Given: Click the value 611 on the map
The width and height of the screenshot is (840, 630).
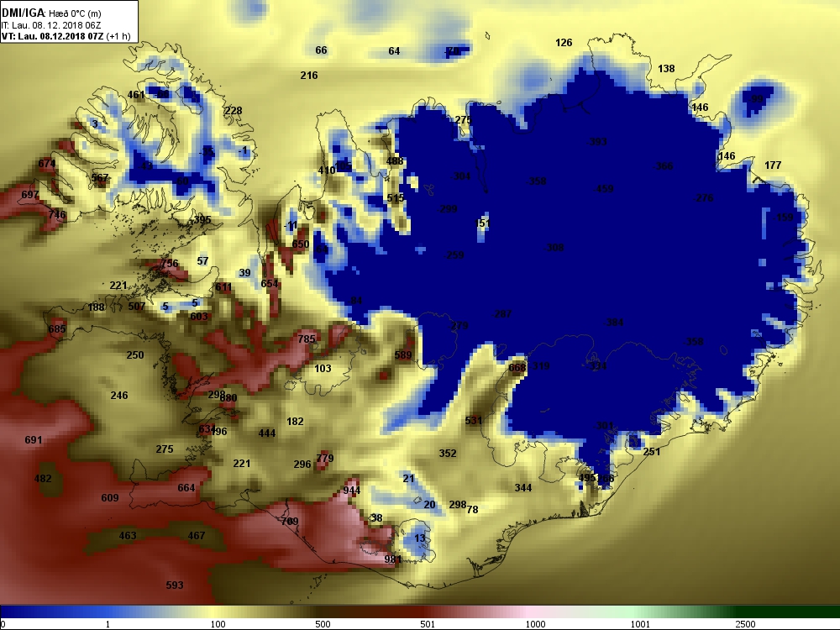Looking at the screenshot, I should click(x=223, y=287).
